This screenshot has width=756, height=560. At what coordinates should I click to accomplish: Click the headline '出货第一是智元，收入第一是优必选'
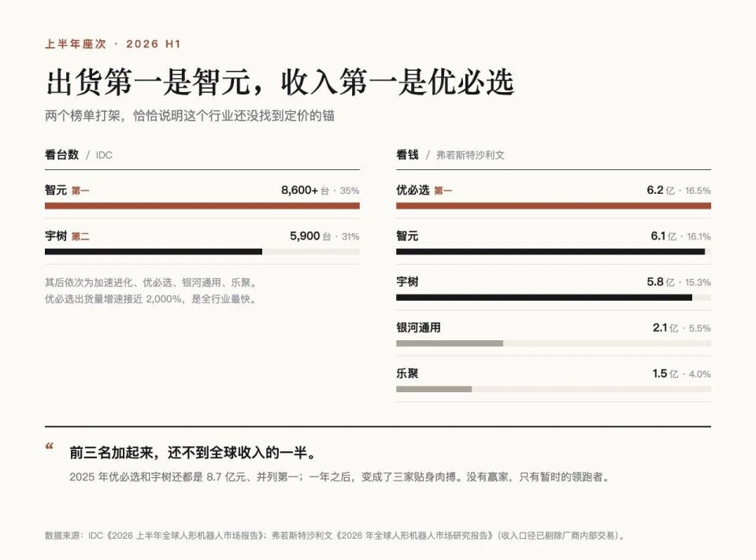[280, 81]
